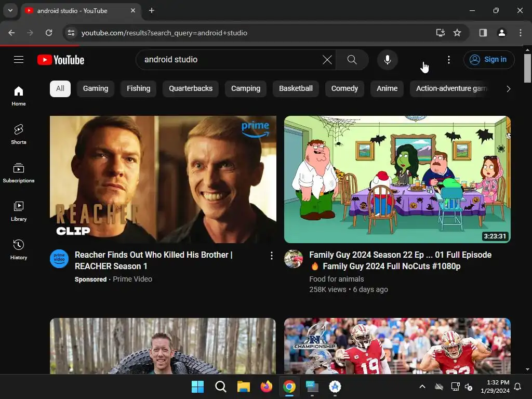Open the forest man video thumbnail
The height and width of the screenshot is (399, 532).
(x=163, y=345)
